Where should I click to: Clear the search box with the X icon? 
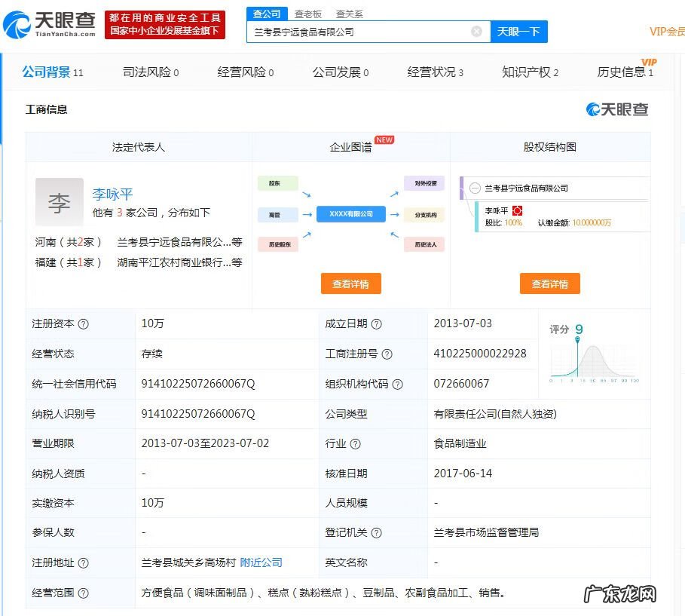coord(476,32)
